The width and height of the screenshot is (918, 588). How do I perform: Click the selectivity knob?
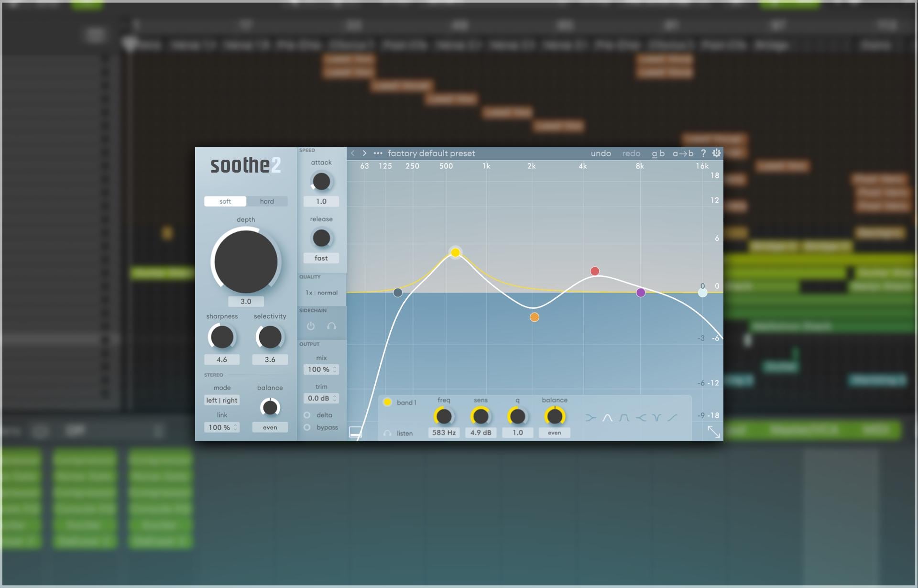pos(270,337)
